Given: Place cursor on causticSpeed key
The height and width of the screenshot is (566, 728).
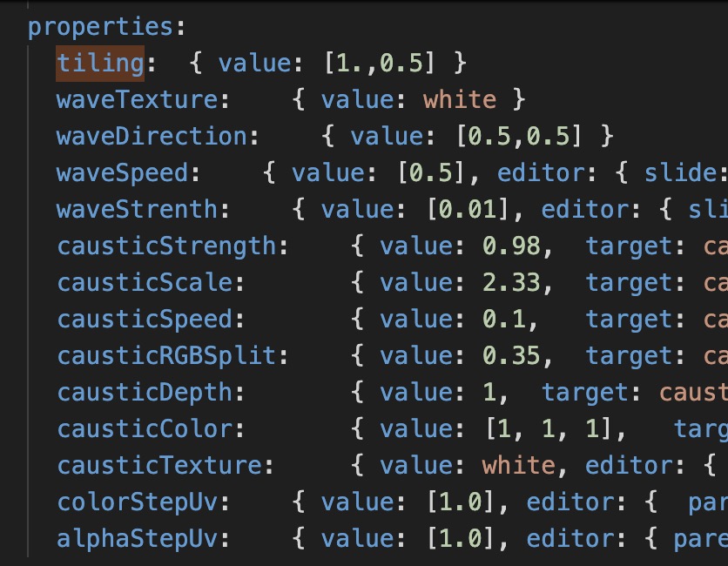Looking at the screenshot, I should click(x=145, y=320).
